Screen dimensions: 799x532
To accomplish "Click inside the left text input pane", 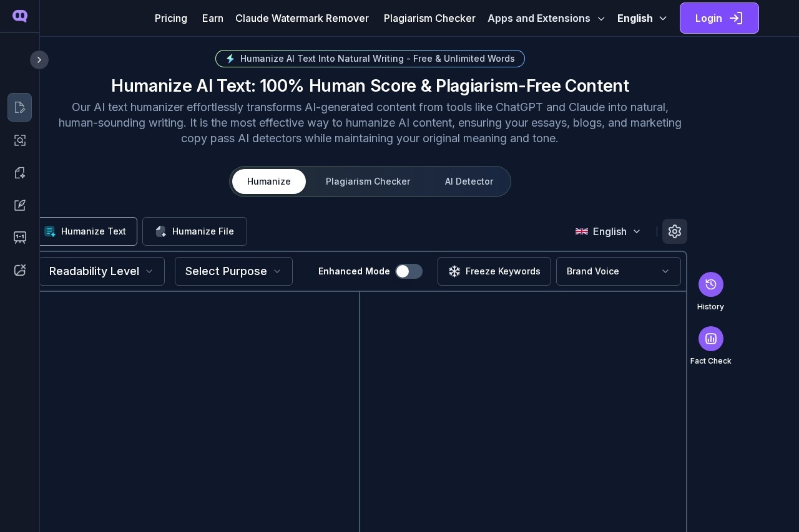I will [x=199, y=412].
